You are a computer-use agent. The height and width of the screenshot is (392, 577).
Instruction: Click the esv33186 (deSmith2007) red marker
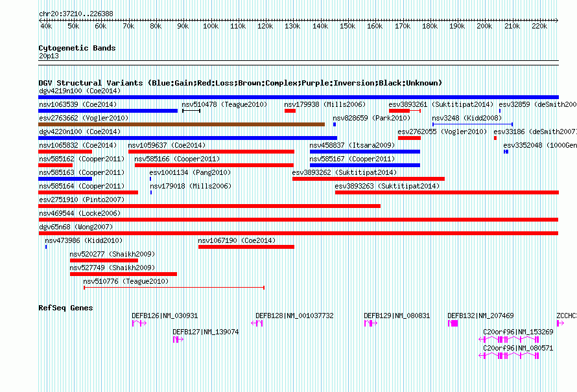coord(495,138)
